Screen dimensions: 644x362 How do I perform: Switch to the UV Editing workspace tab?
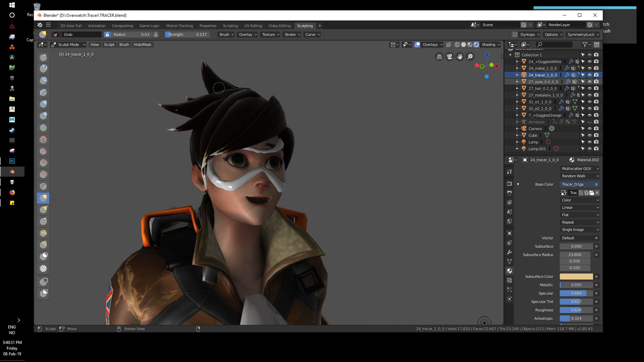[253, 26]
